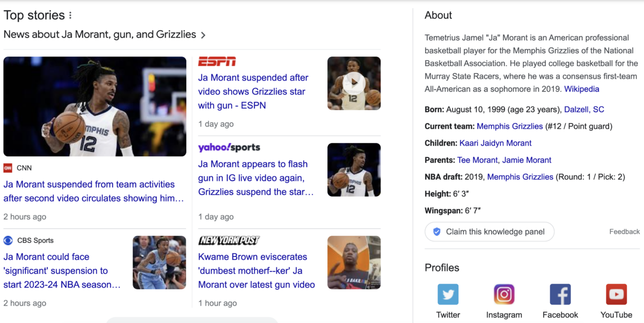The height and width of the screenshot is (323, 644).
Task: Open the New York Post story thumbnail
Action: tap(354, 263)
